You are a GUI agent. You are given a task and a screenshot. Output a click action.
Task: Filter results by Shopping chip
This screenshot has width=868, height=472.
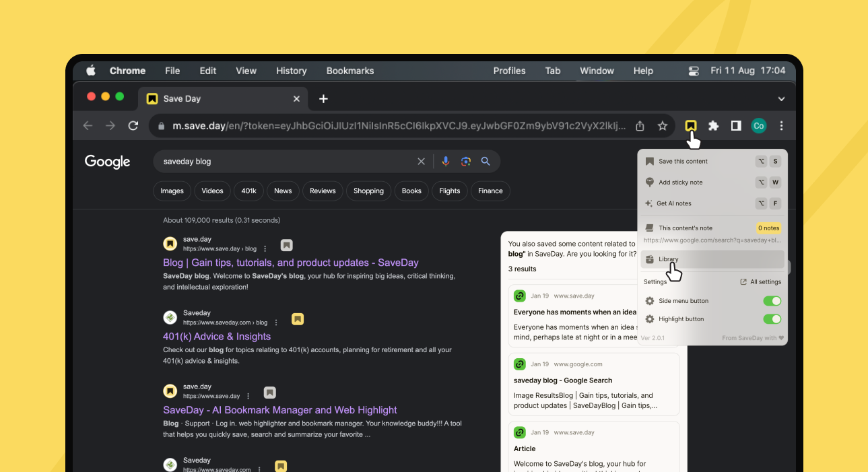(x=368, y=191)
